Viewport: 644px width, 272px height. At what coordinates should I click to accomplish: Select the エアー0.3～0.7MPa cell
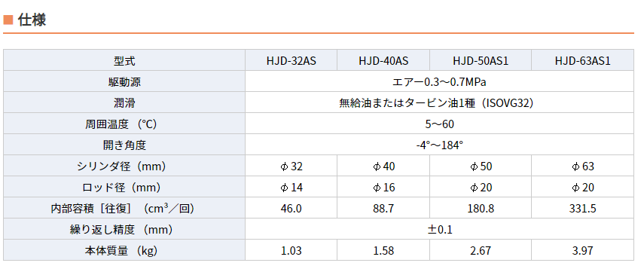(x=439, y=82)
